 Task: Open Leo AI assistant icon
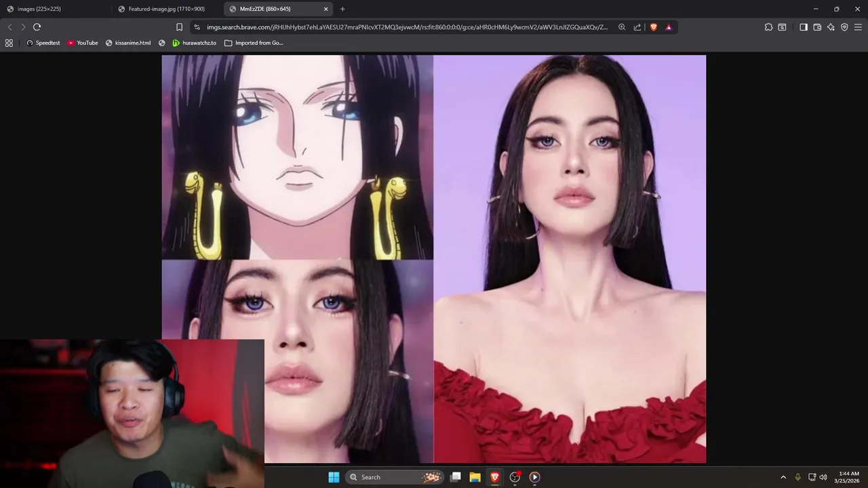pos(831,27)
